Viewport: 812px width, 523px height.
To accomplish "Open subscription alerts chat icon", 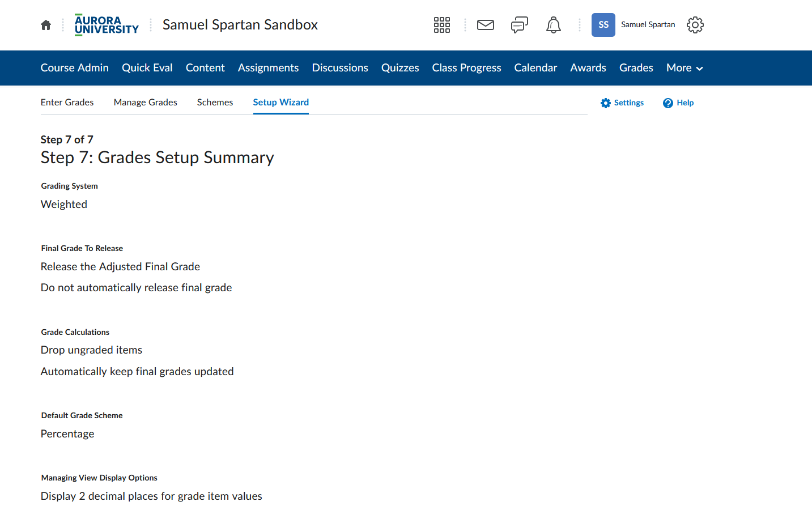I will (x=520, y=25).
